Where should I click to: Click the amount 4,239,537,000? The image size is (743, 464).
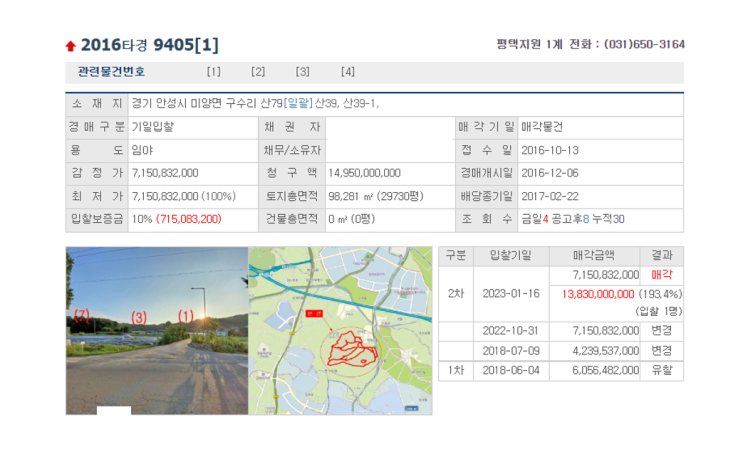coord(606,351)
